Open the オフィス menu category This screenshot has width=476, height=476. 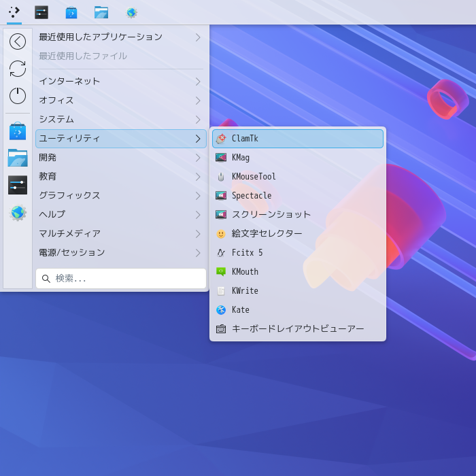pyautogui.click(x=56, y=101)
